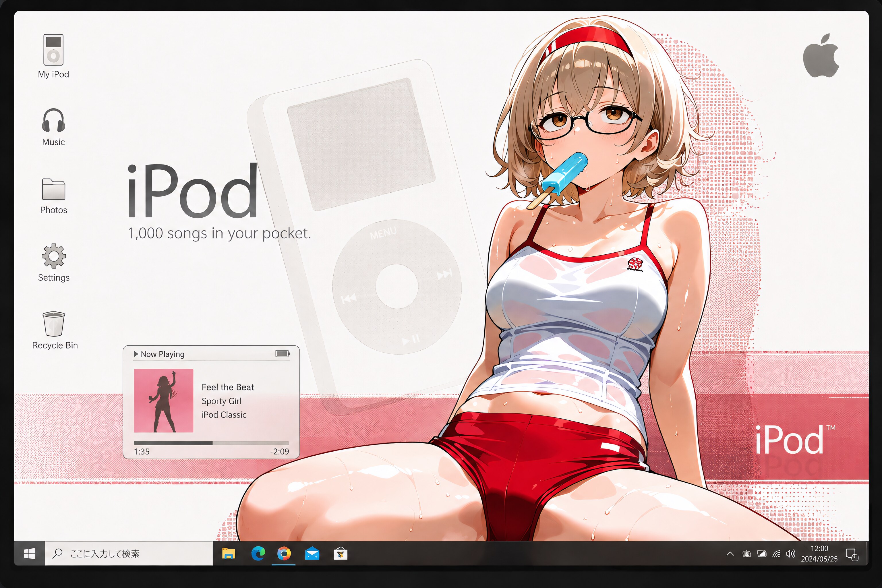
Task: Open the Windows Start menu
Action: [29, 553]
